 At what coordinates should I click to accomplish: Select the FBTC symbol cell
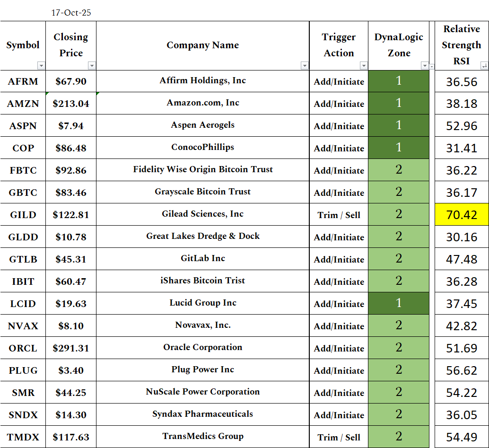coord(23,170)
